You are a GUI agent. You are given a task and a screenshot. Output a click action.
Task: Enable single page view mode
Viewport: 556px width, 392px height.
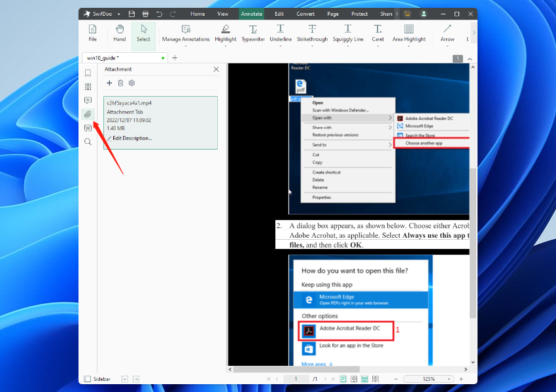343,379
